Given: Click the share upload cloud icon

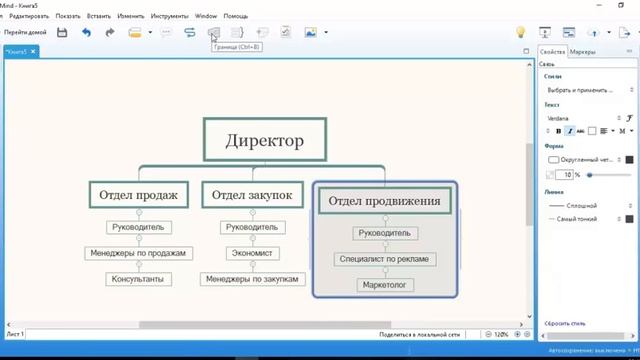Looking at the screenshot, I should [x=593, y=33].
